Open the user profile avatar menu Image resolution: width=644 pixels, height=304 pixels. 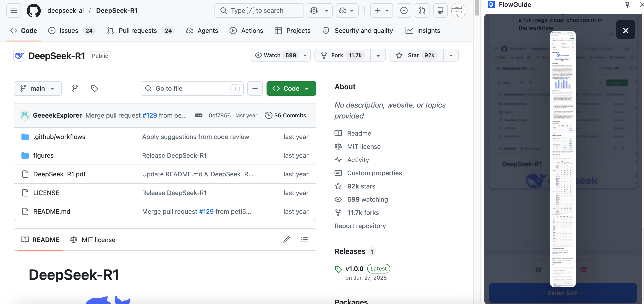pos(458,10)
